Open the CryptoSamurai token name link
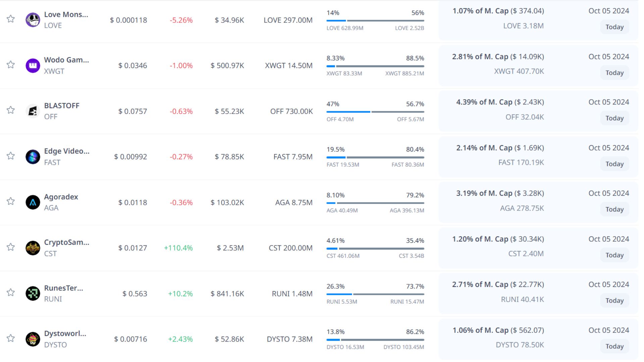644x362 pixels. [x=67, y=242]
